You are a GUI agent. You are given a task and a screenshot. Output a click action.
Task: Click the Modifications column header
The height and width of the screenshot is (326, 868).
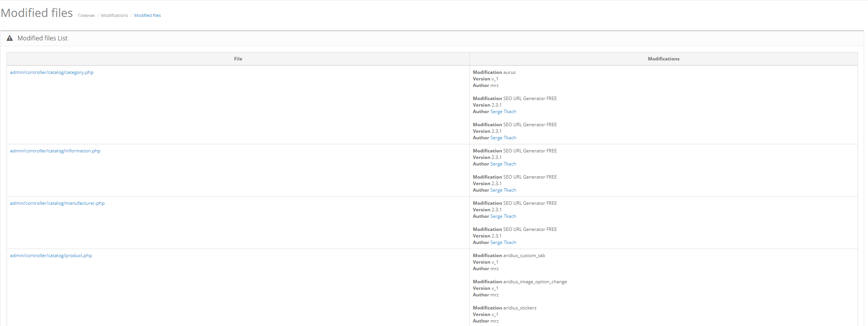[x=663, y=59]
